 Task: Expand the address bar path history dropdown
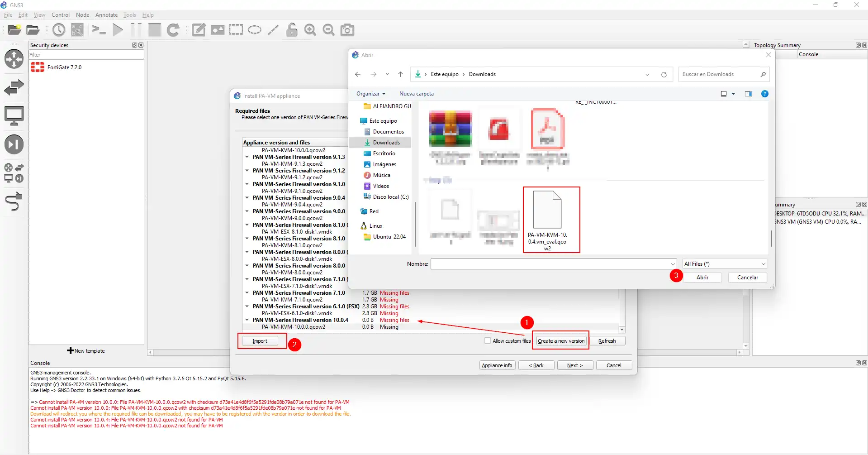[647, 75]
